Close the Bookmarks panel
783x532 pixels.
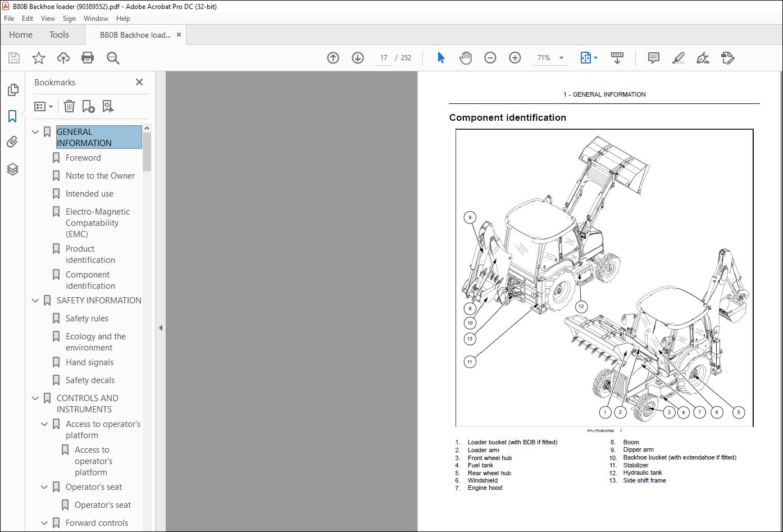click(x=139, y=82)
